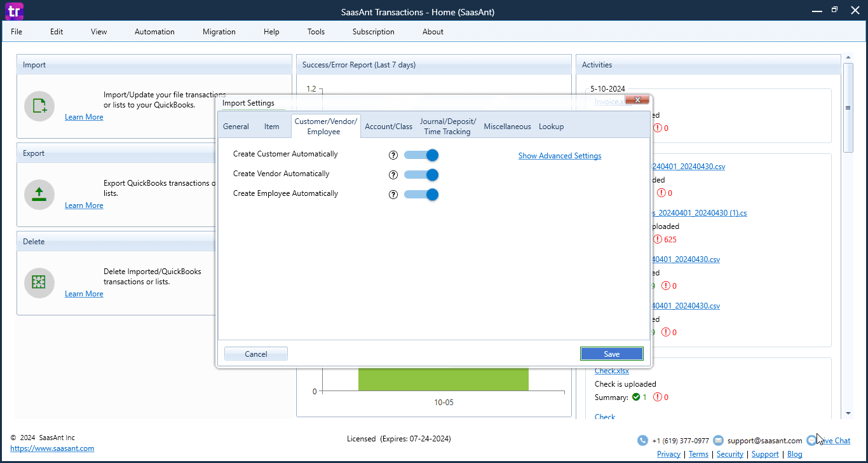Screen dimensions: 868x463
Task: Open the Migration menu
Action: point(219,32)
